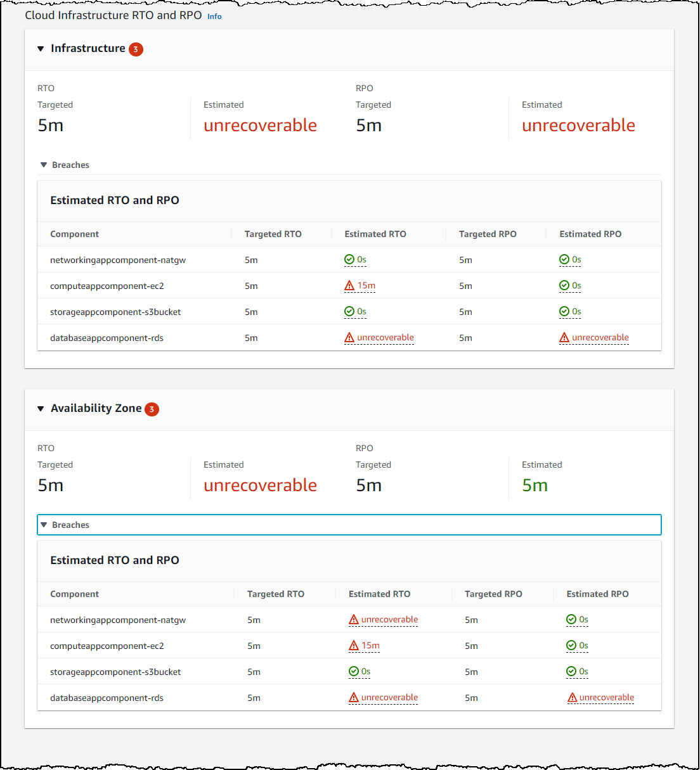Collapse the Infrastructure section
Viewport: 700px width, 770px height.
click(x=41, y=49)
